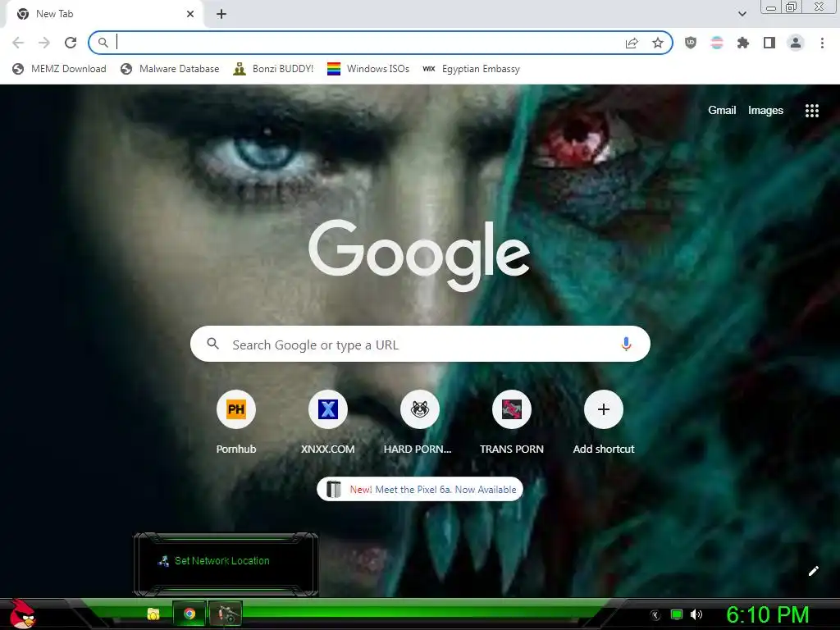Open the Extensions puzzle piece menu
The image size is (840, 630).
(x=743, y=43)
